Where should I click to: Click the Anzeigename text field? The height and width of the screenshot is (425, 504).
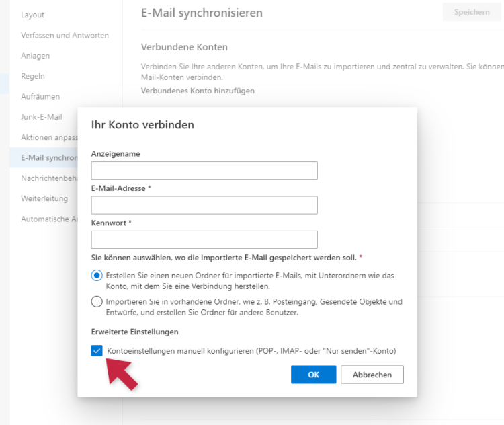coord(204,171)
